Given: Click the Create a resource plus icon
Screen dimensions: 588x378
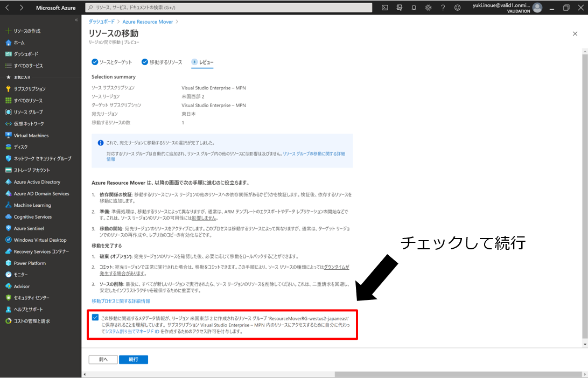Looking at the screenshot, I should (8, 31).
